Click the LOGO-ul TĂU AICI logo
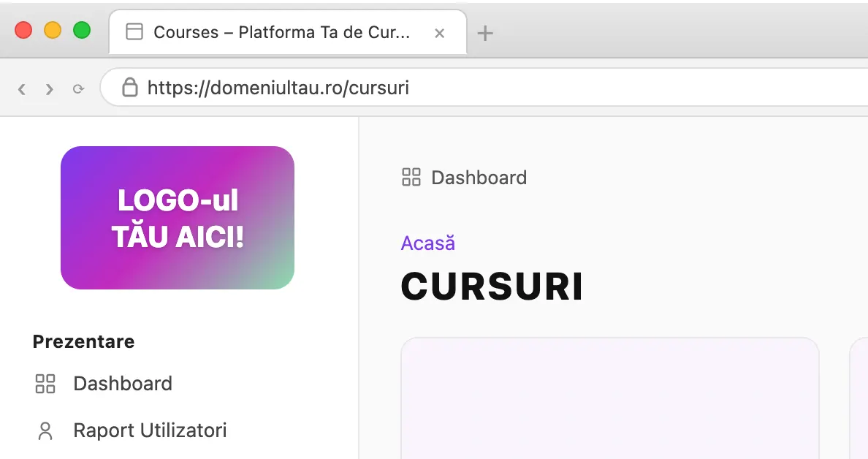This screenshot has height=459, width=868. pos(177,218)
